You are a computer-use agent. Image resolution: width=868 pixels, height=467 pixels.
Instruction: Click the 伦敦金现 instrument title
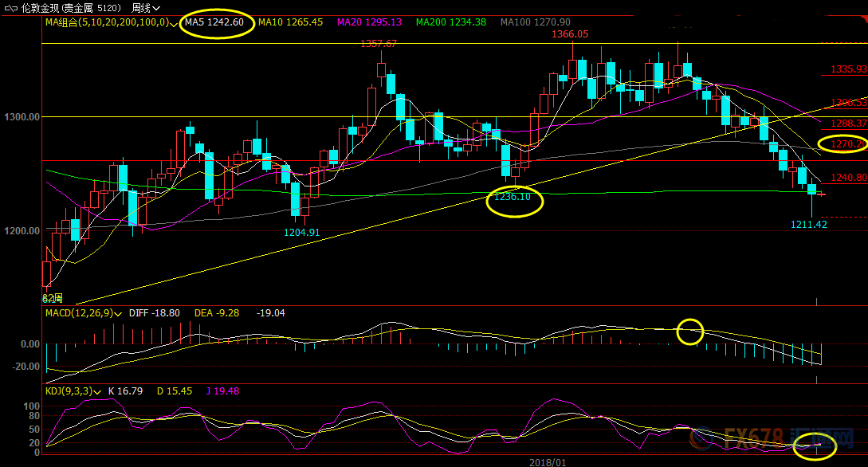tap(48, 7)
